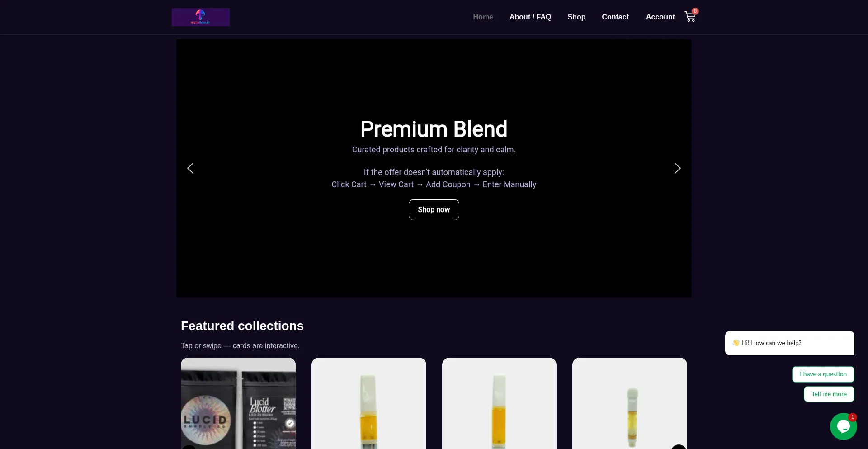Image resolution: width=868 pixels, height=449 pixels.
Task: Open the Lucid Blotter product card
Action: 238,403
